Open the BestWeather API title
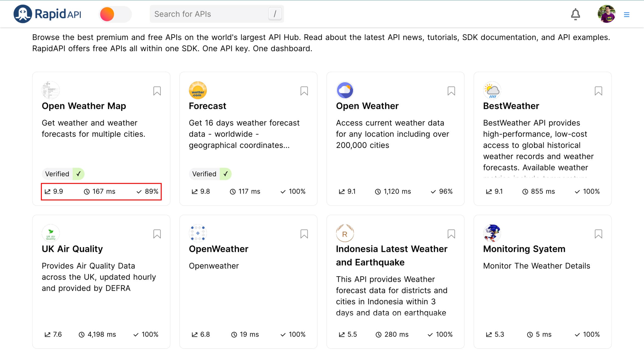The height and width of the screenshot is (353, 644). point(511,106)
